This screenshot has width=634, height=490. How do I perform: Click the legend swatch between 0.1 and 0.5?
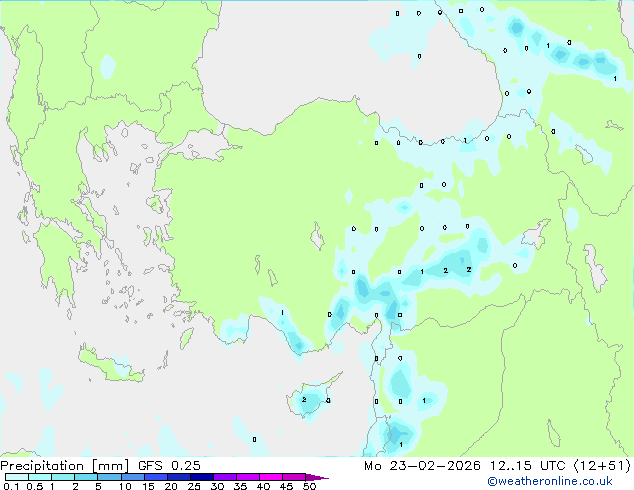pos(17,478)
